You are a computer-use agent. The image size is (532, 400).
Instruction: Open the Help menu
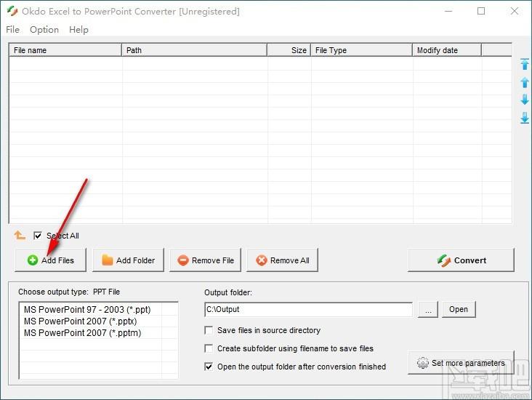78,30
